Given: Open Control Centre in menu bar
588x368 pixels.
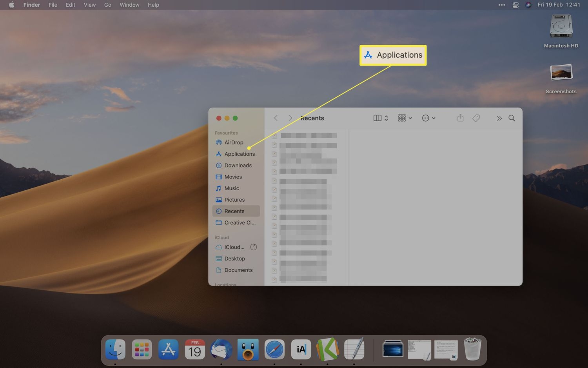Looking at the screenshot, I should click(515, 5).
